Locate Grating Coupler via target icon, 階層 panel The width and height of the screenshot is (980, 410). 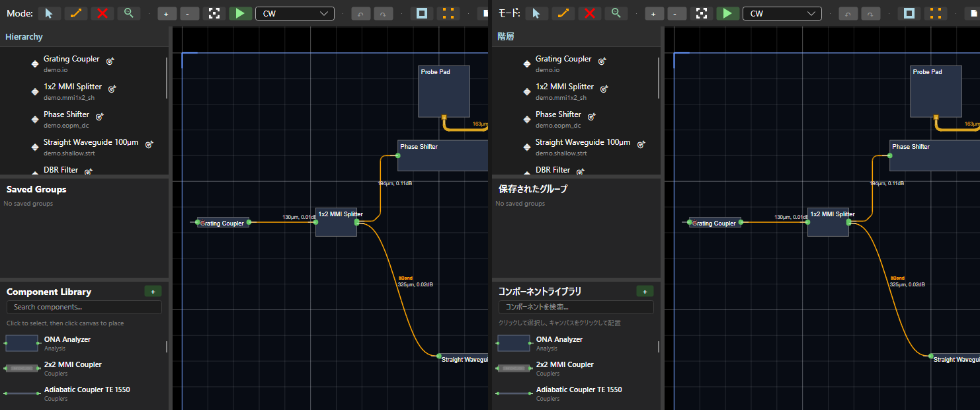(602, 61)
